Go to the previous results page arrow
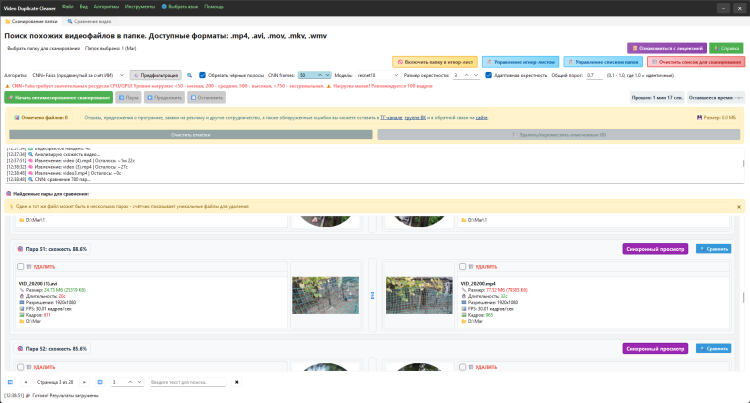The width and height of the screenshot is (750, 403). click(x=26, y=382)
